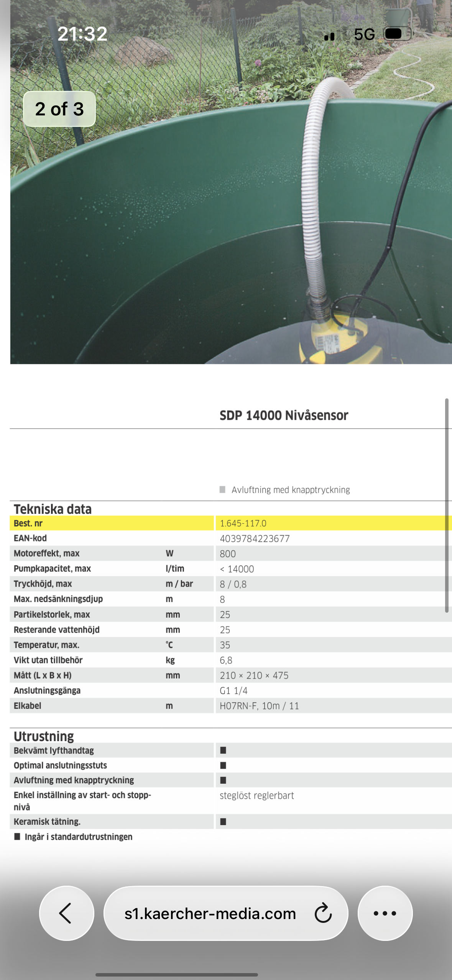Viewport: 452px width, 980px height.
Task: Click the square marker for Keramisk tätning
Action: click(223, 821)
